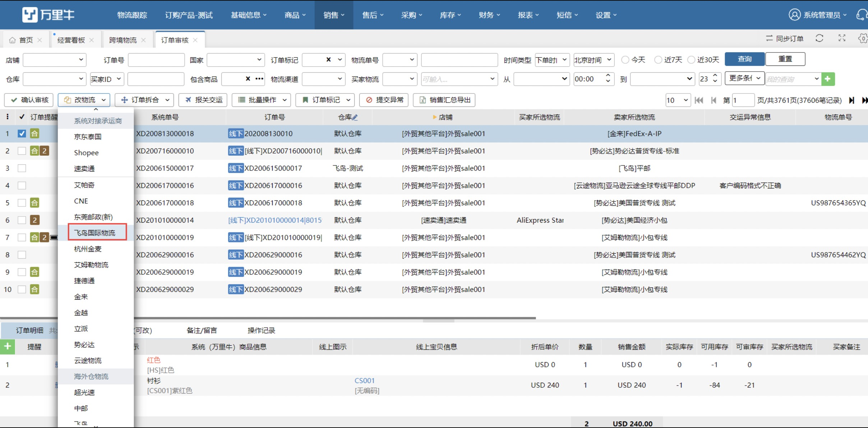Check the row 6 checkbox

pos(22,220)
